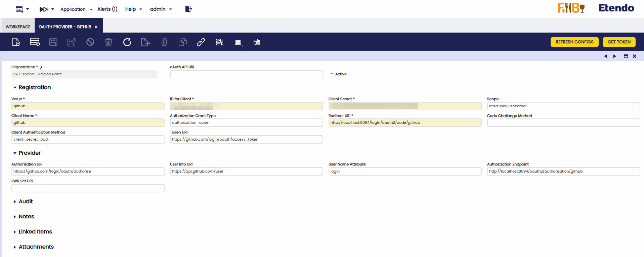Click the rightmost dark toolbar icon
This screenshot has width=644, height=257.
pyautogui.click(x=257, y=42)
